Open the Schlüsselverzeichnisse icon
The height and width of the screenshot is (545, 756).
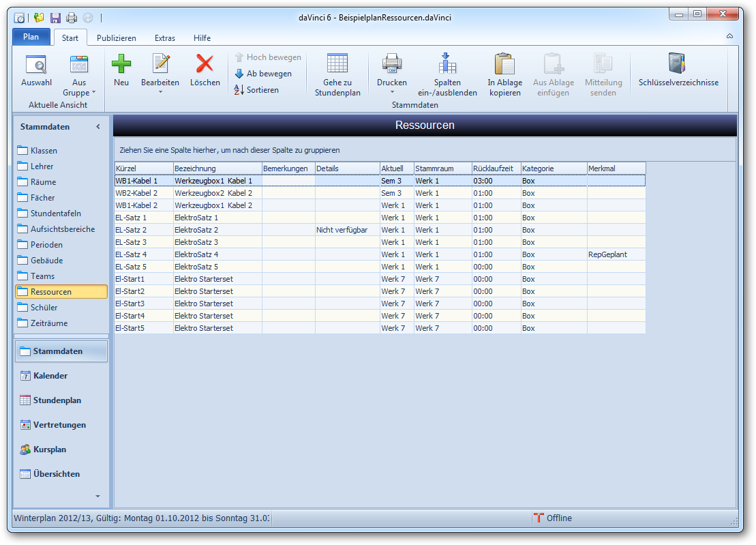coord(678,63)
